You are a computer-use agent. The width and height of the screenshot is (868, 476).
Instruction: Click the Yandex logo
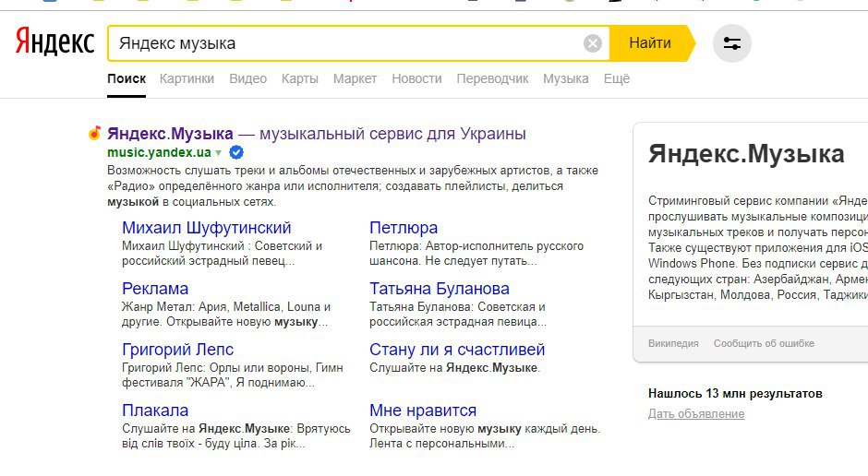(x=54, y=42)
